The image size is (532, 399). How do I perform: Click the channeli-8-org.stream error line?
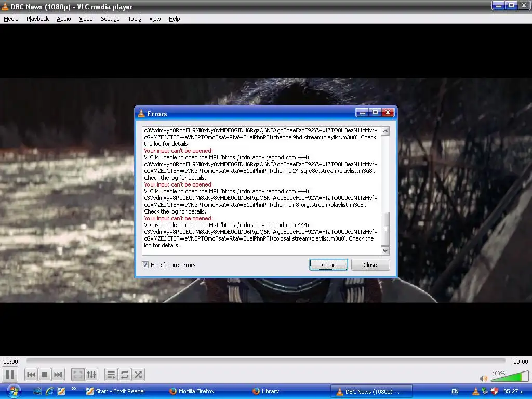(x=255, y=205)
